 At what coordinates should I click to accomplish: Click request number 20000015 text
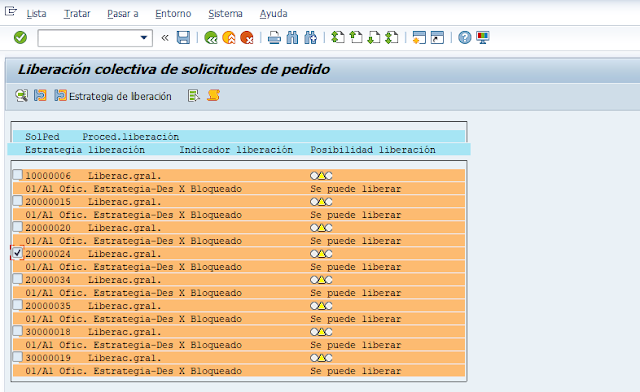48,202
